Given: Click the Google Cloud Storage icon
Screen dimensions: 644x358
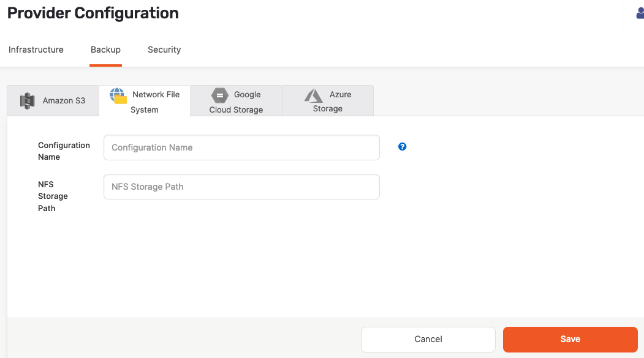Looking at the screenshot, I should pyautogui.click(x=219, y=95).
